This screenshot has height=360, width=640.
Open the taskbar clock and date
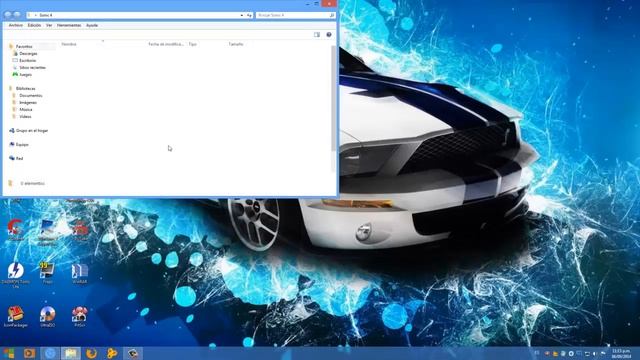coord(621,353)
